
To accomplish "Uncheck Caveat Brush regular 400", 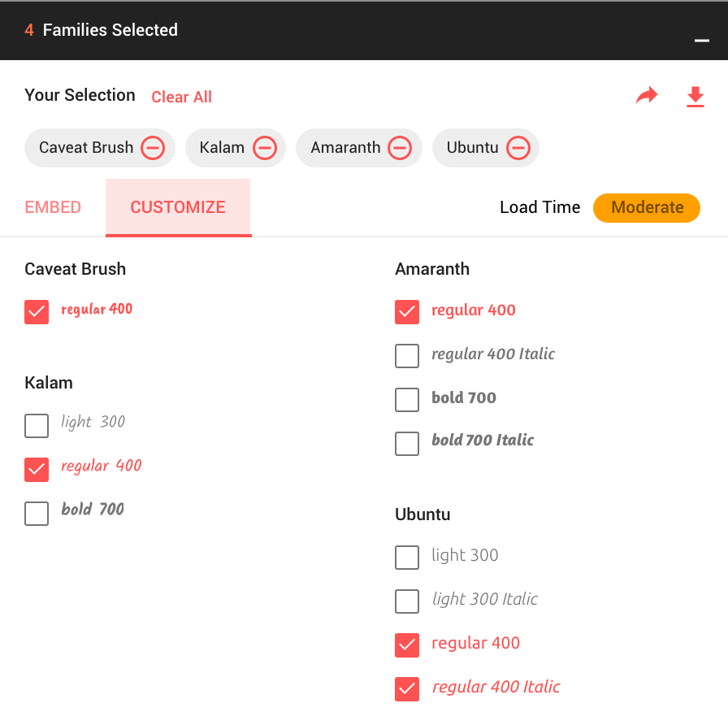I will tap(37, 311).
